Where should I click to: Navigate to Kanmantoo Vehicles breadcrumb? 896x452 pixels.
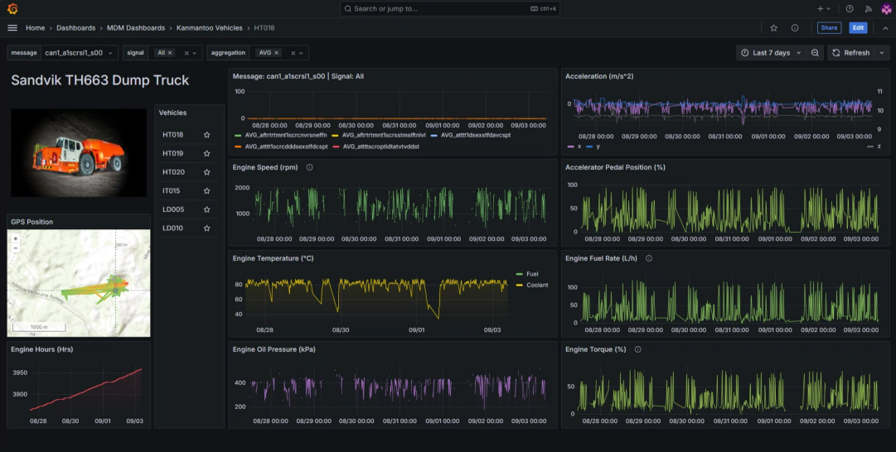209,28
